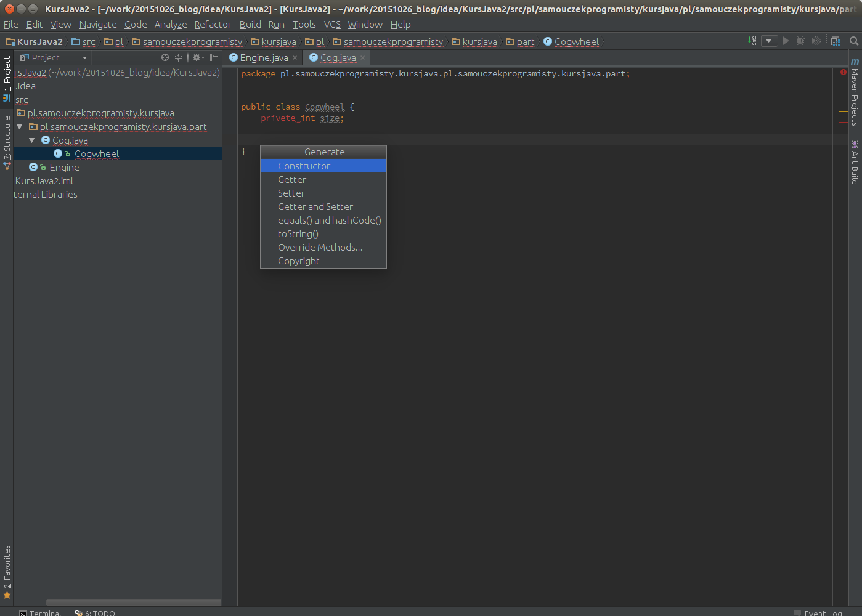
Task: Switch to the Engine.java tab
Action: 263,57
